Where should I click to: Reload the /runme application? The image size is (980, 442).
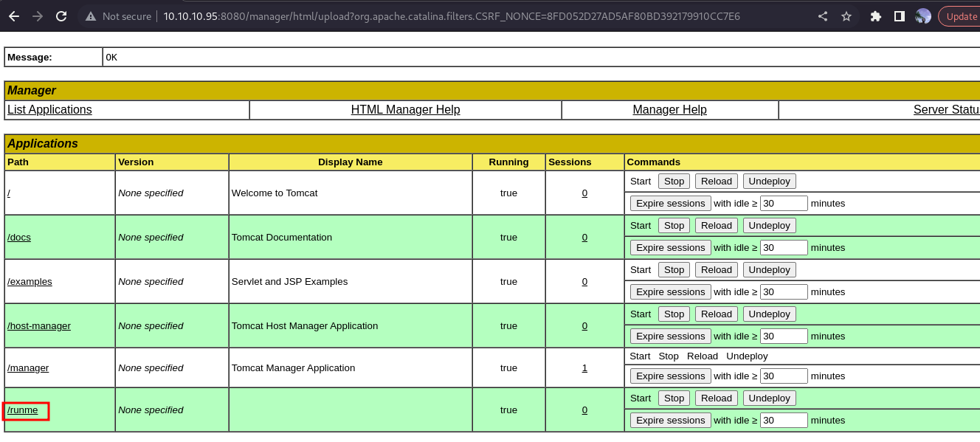pos(717,398)
